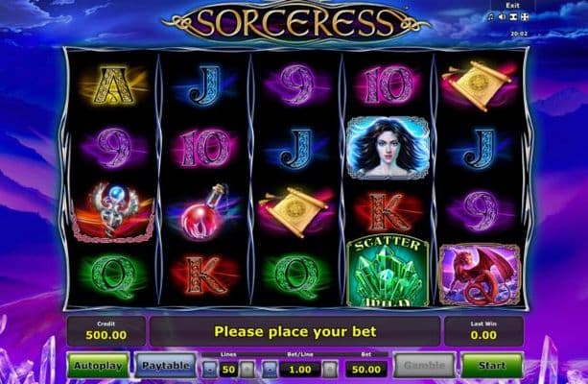Click the Credit balance display
The image size is (588, 384).
coord(106,330)
